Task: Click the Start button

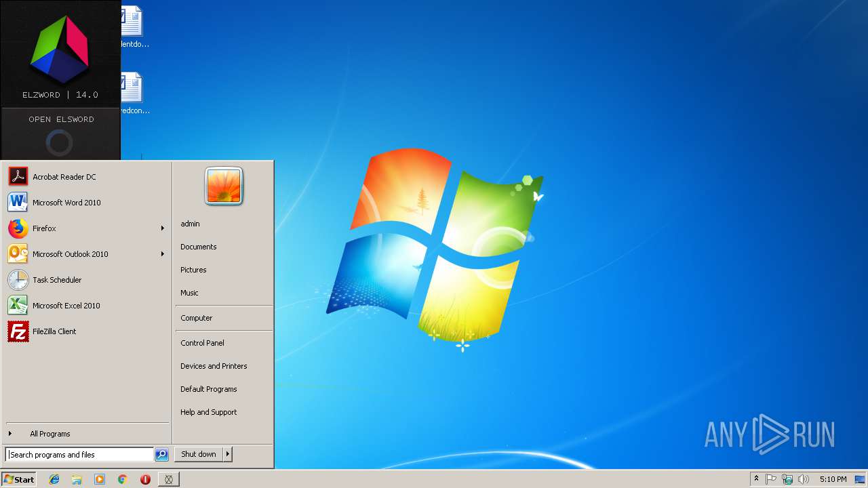Action: pyautogui.click(x=19, y=479)
